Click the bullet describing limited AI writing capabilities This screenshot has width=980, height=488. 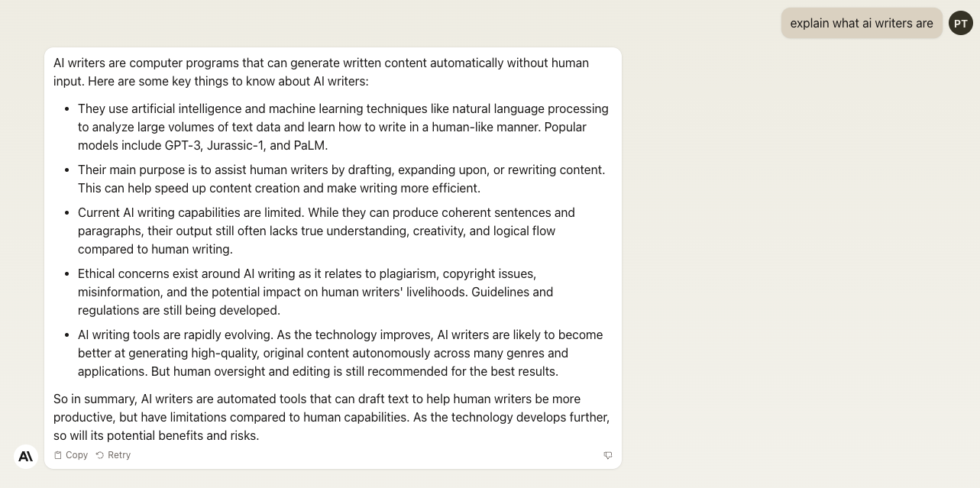(326, 231)
